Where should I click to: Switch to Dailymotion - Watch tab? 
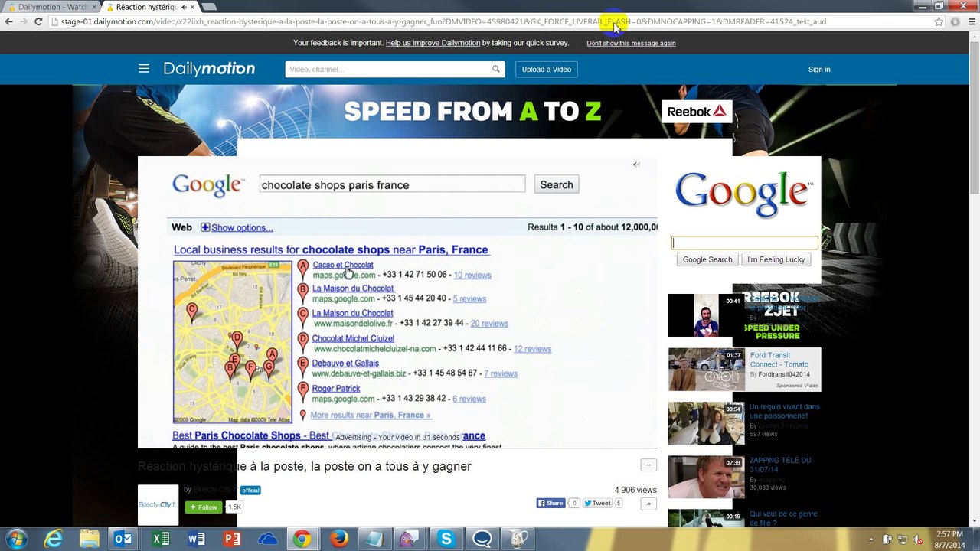coord(51,7)
